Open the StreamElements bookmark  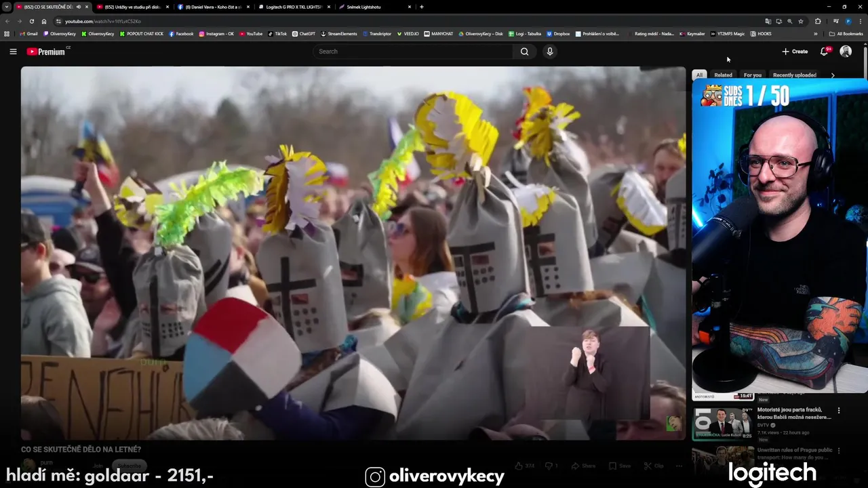click(x=338, y=33)
